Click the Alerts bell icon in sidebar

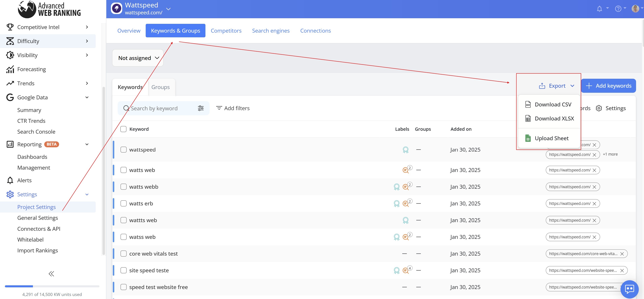[x=10, y=180]
